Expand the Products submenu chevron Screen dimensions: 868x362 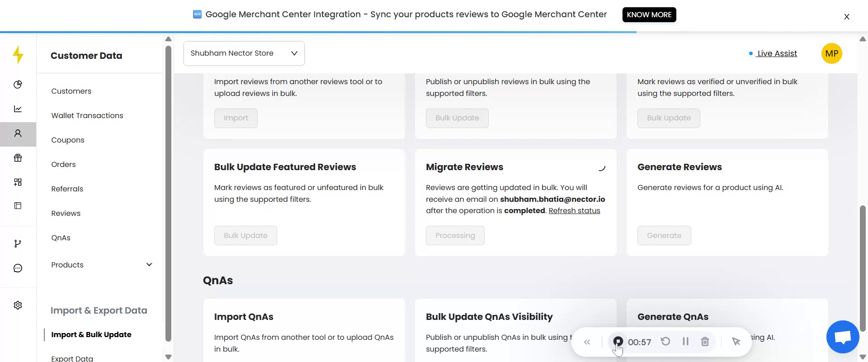149,265
